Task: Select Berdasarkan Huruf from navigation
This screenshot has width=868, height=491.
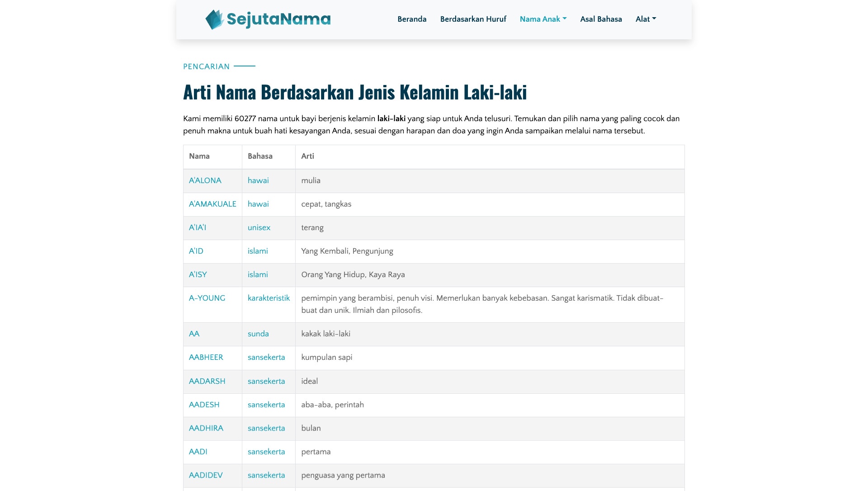Action: click(x=473, y=19)
